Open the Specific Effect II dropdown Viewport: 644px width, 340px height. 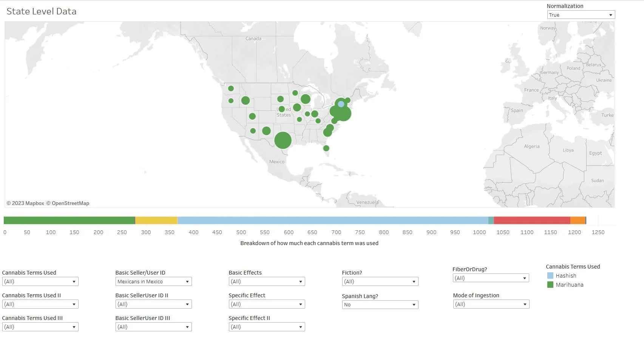pyautogui.click(x=267, y=327)
